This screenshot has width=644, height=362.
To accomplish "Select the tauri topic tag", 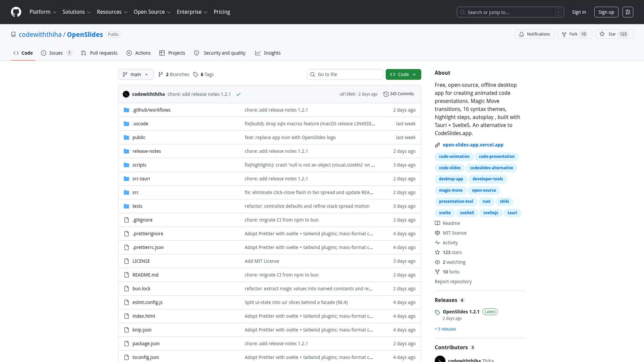I will [512, 213].
